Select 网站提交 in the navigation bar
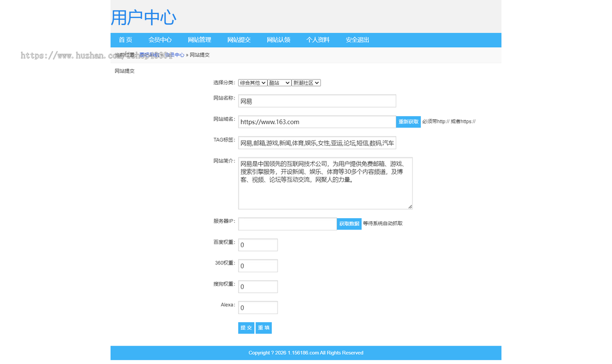 pyautogui.click(x=239, y=40)
